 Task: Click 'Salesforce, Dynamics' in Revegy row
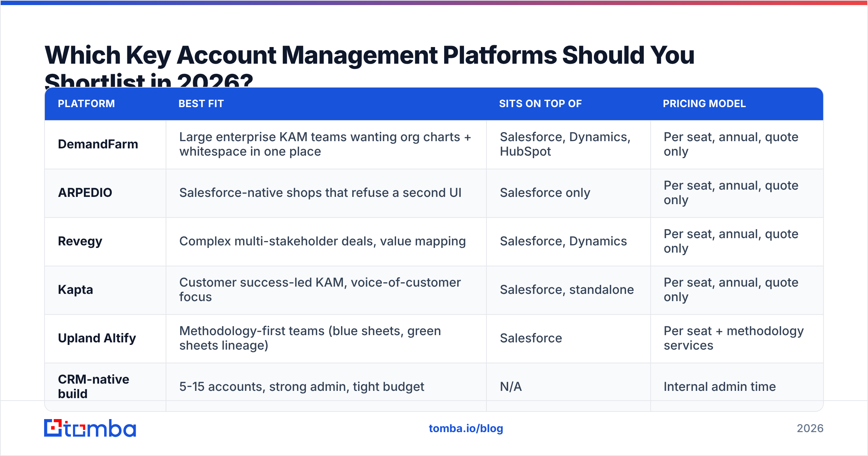[563, 241]
